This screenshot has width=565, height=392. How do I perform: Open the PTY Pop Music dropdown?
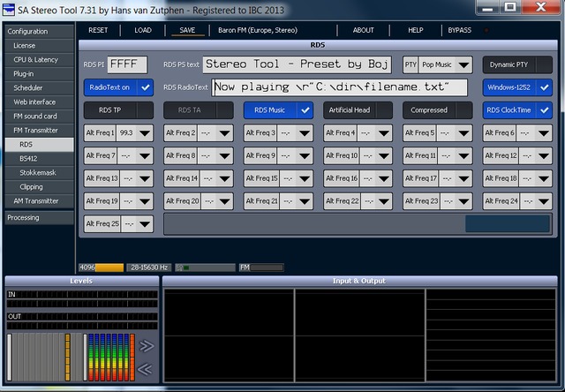click(463, 64)
